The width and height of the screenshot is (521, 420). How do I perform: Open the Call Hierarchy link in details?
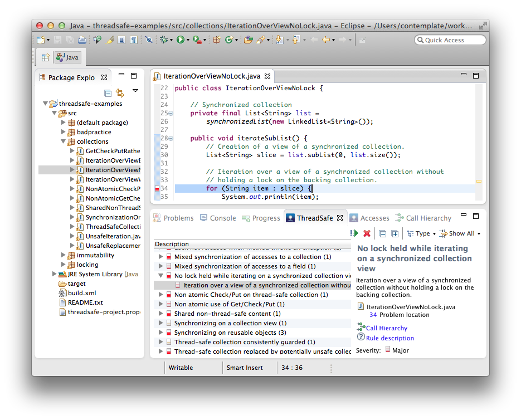click(x=386, y=328)
